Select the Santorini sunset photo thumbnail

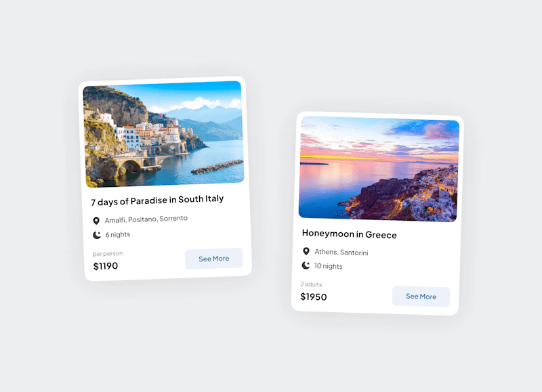point(379,169)
